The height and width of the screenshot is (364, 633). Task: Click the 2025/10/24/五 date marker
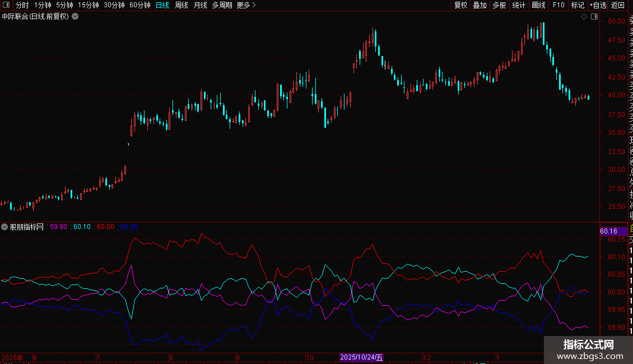pyautogui.click(x=361, y=357)
